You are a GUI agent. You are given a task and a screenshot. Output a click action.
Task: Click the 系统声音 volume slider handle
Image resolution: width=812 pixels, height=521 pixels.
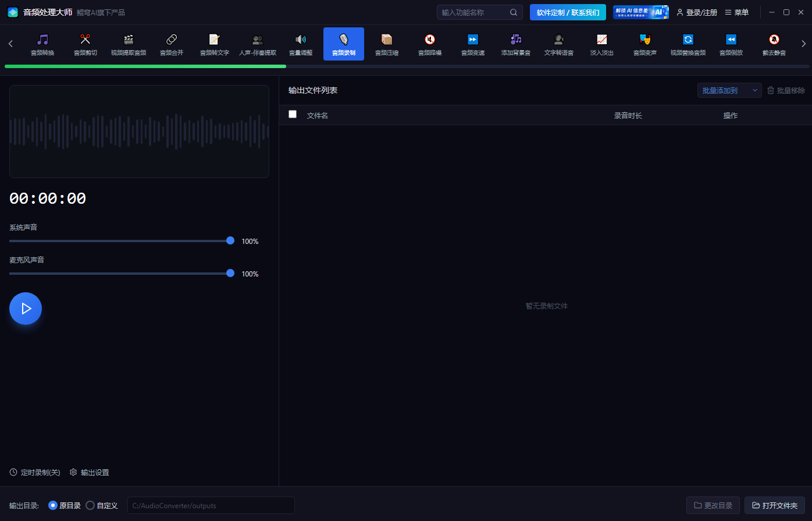230,240
